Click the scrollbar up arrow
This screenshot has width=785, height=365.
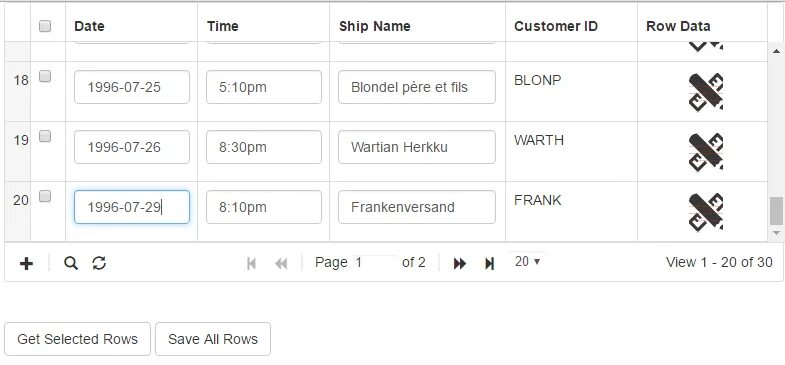[x=776, y=51]
